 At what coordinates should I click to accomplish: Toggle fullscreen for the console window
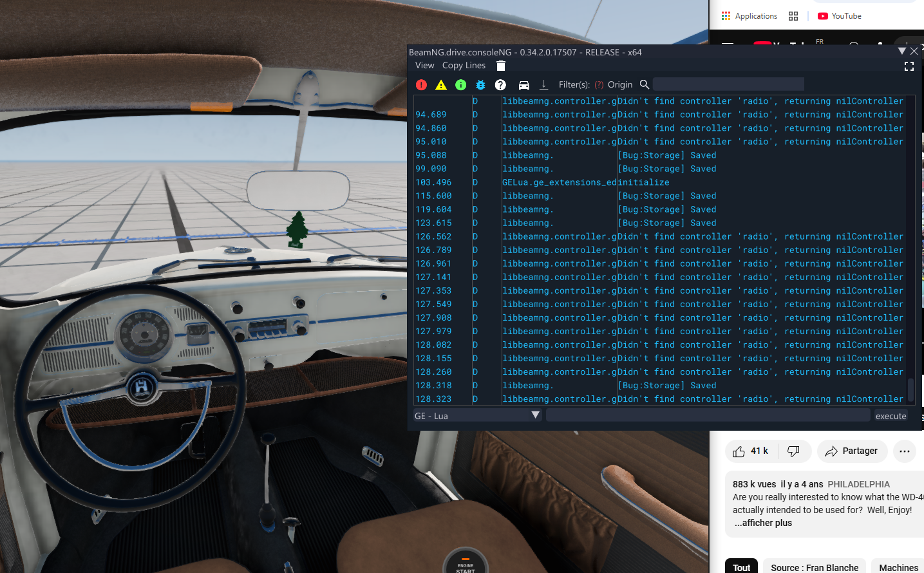point(909,66)
